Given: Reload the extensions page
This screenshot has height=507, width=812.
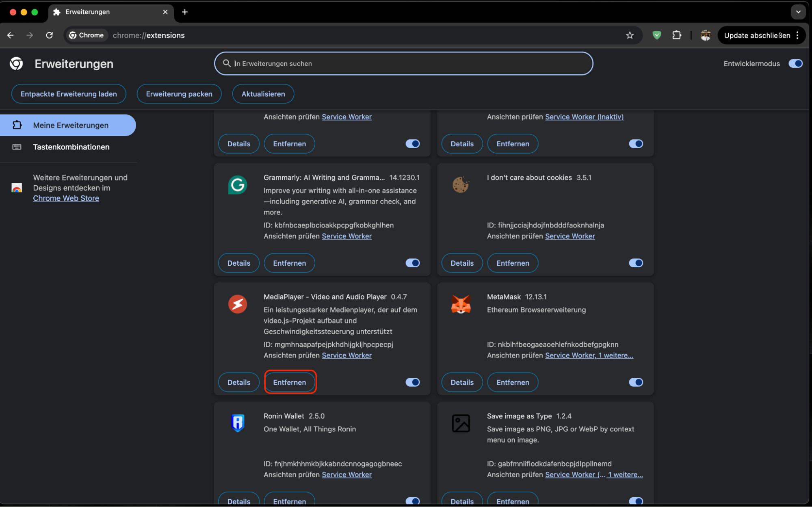Looking at the screenshot, I should 49,35.
